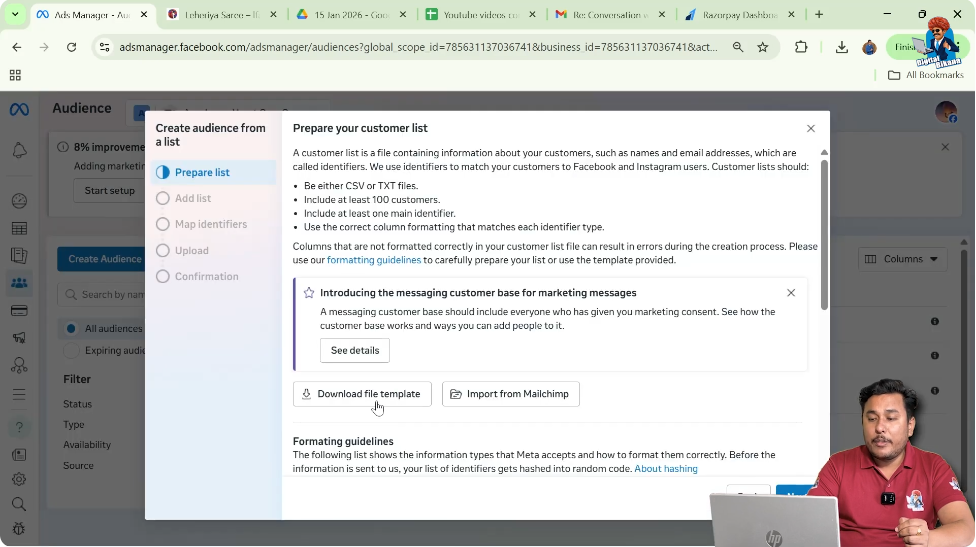Dismiss the messaging customer base notice

click(x=791, y=292)
